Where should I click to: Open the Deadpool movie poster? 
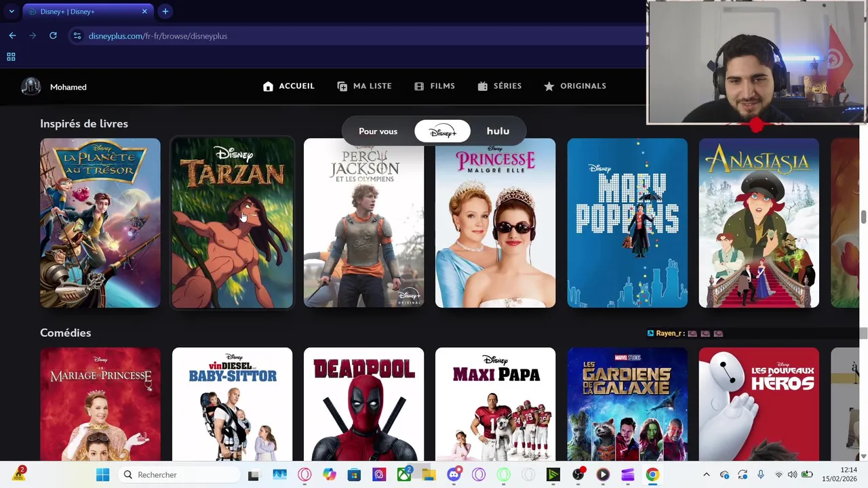[364, 405]
